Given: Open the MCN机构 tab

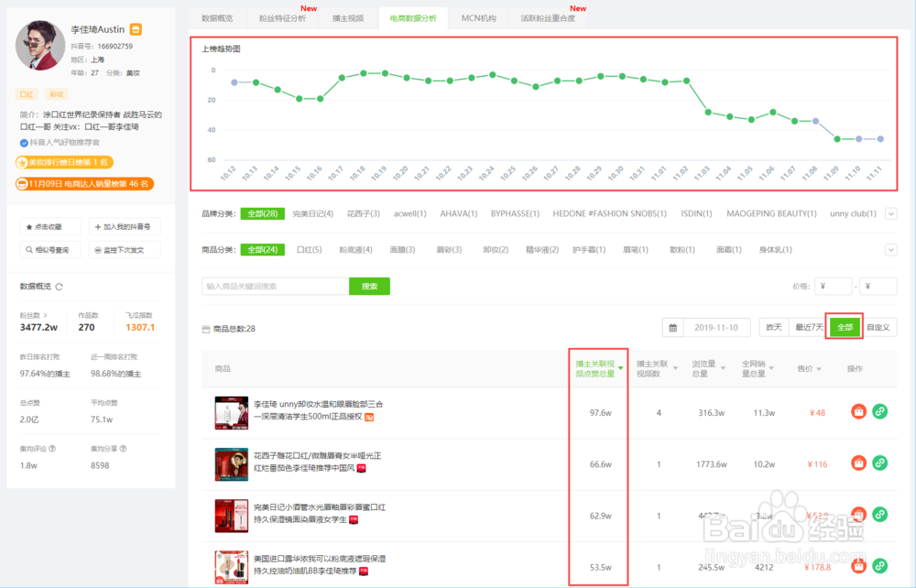Looking at the screenshot, I should [x=478, y=18].
